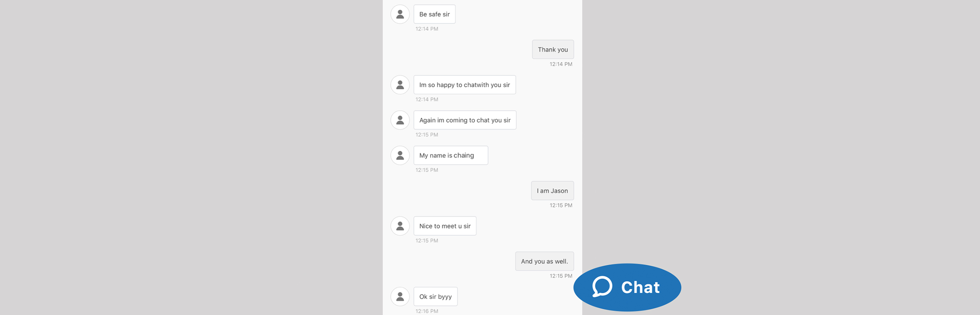Select the 'Be safe sir' message bubble
980x315 pixels.
434,14
